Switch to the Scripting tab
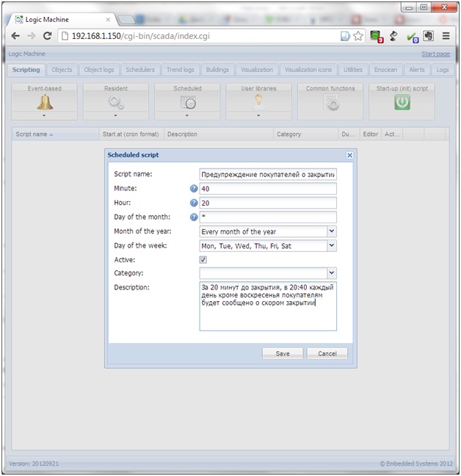461x476 pixels. [26, 70]
